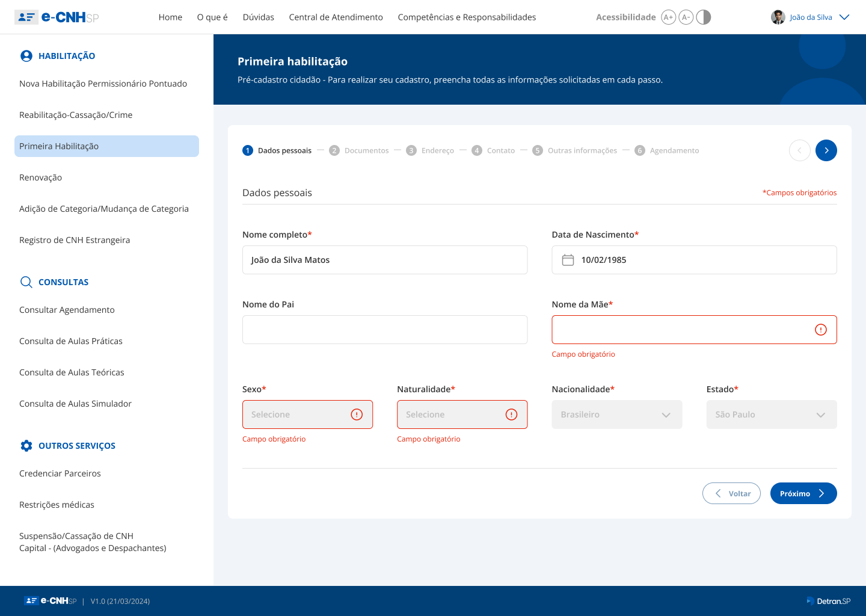Click the calendar icon in birth date field
This screenshot has height=616, width=866.
point(568,260)
